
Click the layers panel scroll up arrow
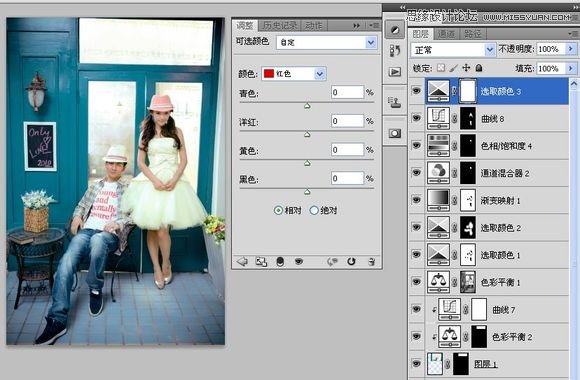(x=574, y=84)
